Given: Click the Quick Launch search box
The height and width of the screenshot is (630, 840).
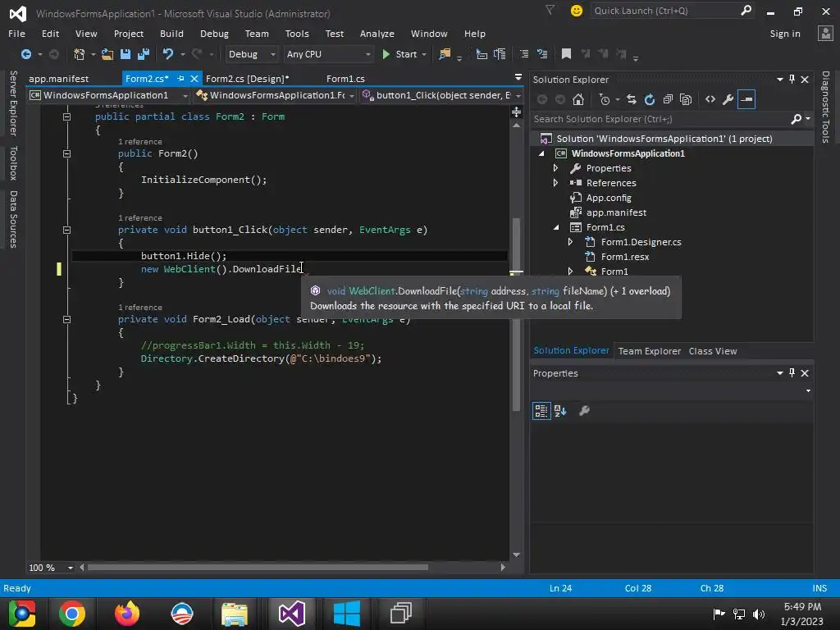Looking at the screenshot, I should click(x=673, y=11).
